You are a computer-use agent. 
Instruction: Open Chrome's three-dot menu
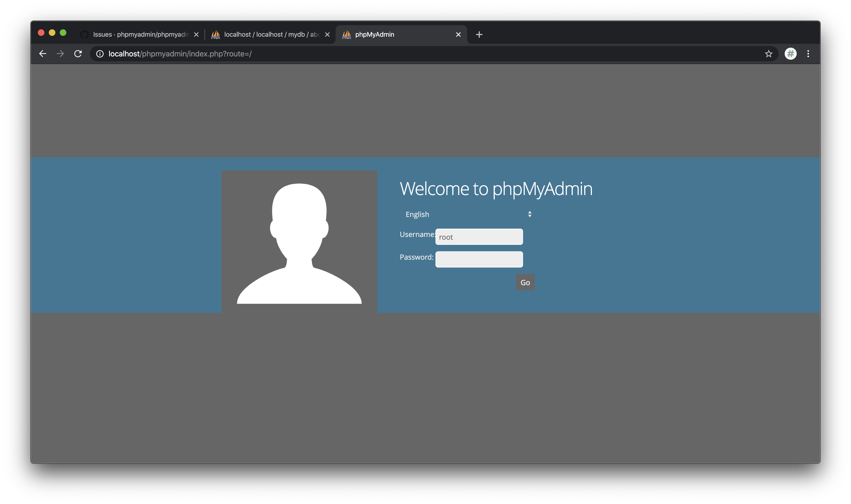pyautogui.click(x=808, y=54)
